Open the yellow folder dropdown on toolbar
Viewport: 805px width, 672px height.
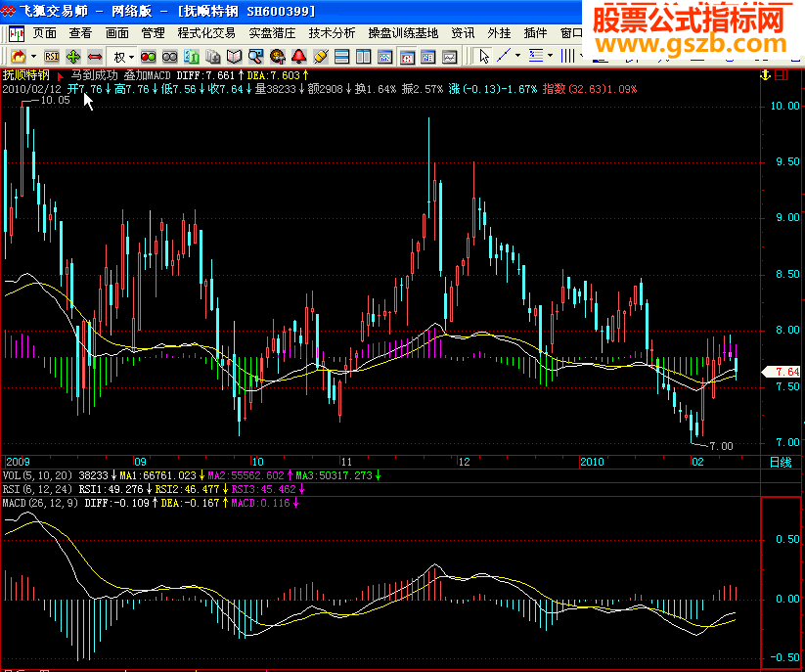click(x=31, y=56)
